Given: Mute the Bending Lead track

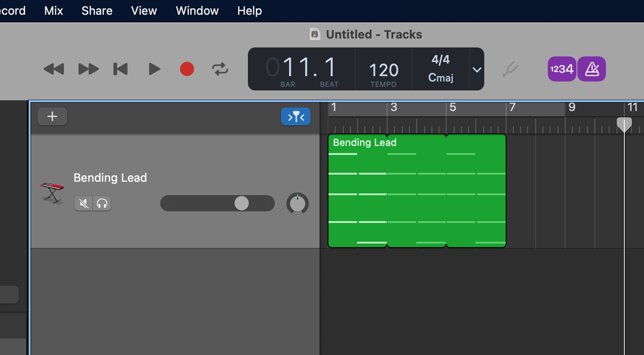Looking at the screenshot, I should [84, 204].
